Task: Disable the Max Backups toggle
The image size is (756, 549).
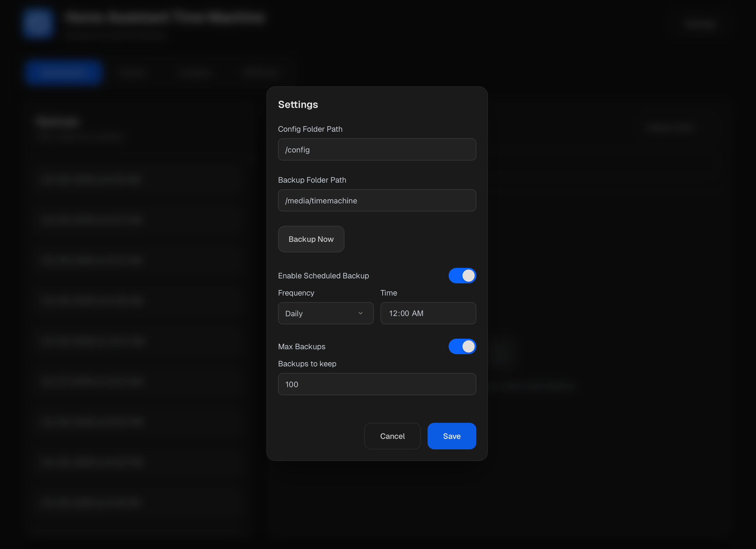Action: tap(462, 346)
